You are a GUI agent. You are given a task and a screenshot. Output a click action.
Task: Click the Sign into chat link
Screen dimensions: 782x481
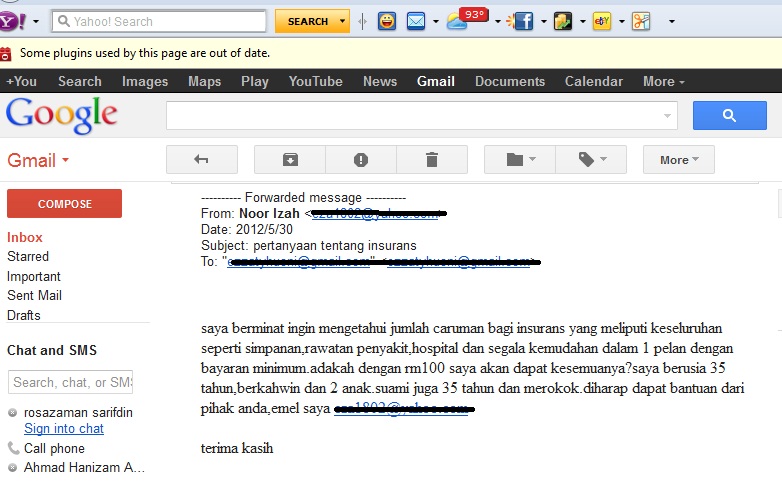64,429
